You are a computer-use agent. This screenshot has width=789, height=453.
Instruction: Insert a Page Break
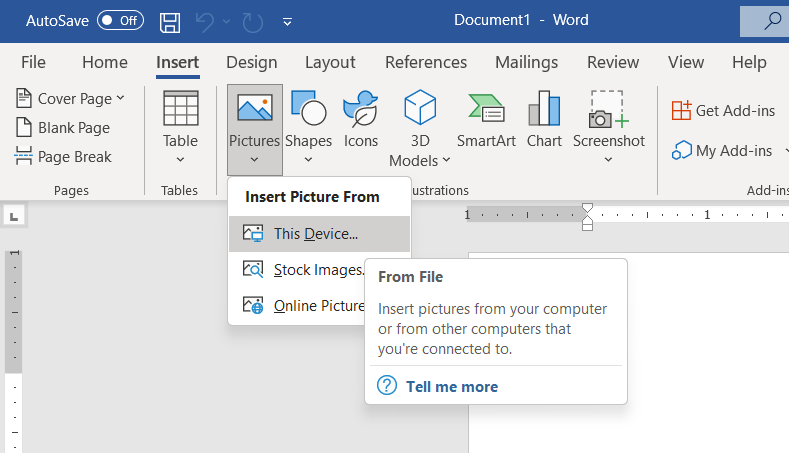point(63,157)
